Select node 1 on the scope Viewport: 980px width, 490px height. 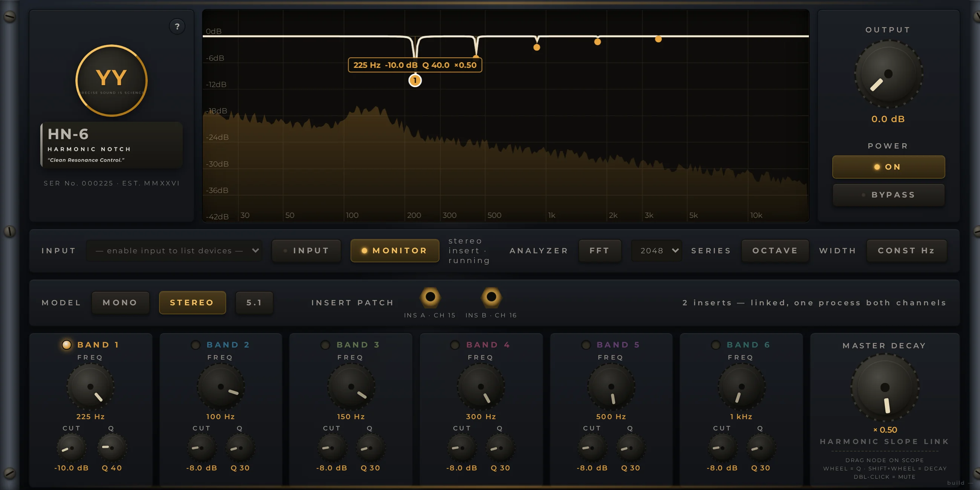[x=415, y=80]
